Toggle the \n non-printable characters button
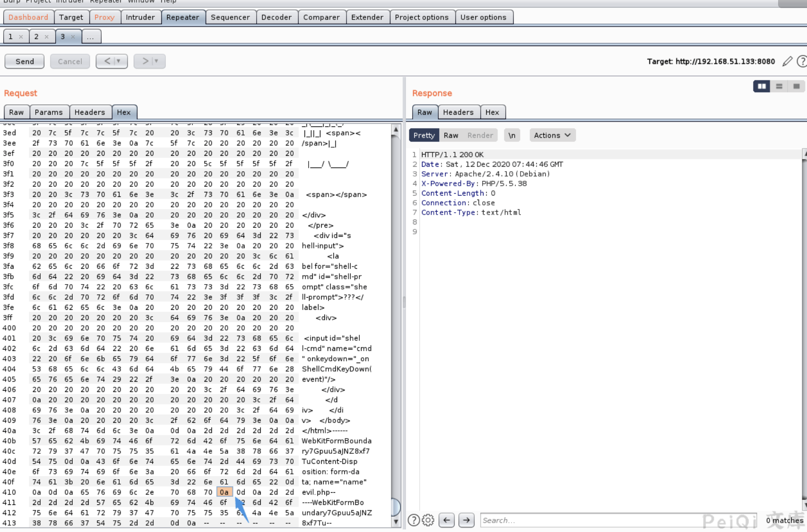The height and width of the screenshot is (532, 807). pyautogui.click(x=511, y=135)
